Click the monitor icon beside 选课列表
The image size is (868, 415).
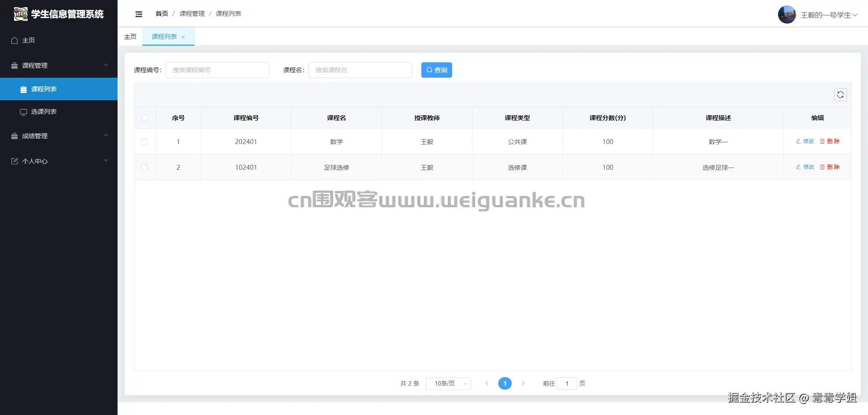point(24,112)
